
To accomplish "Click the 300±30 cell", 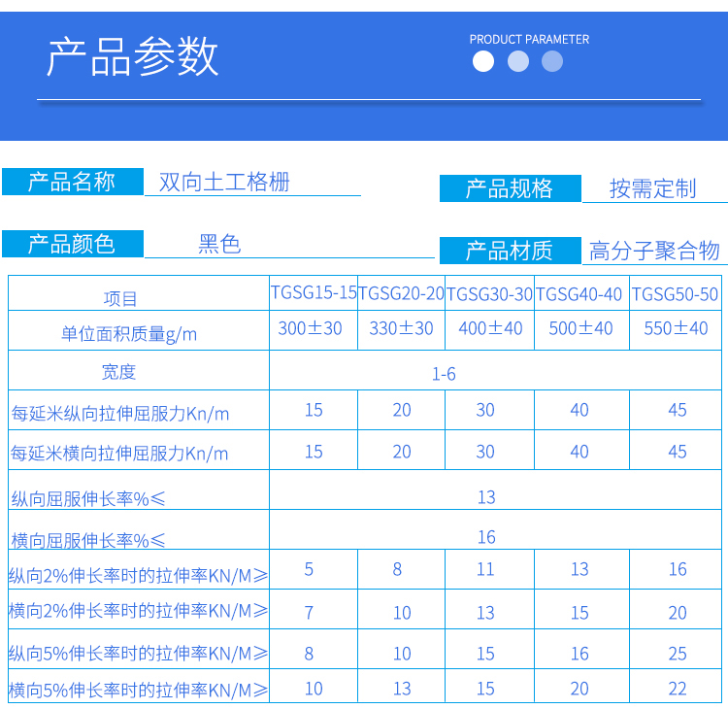I will click(310, 328).
